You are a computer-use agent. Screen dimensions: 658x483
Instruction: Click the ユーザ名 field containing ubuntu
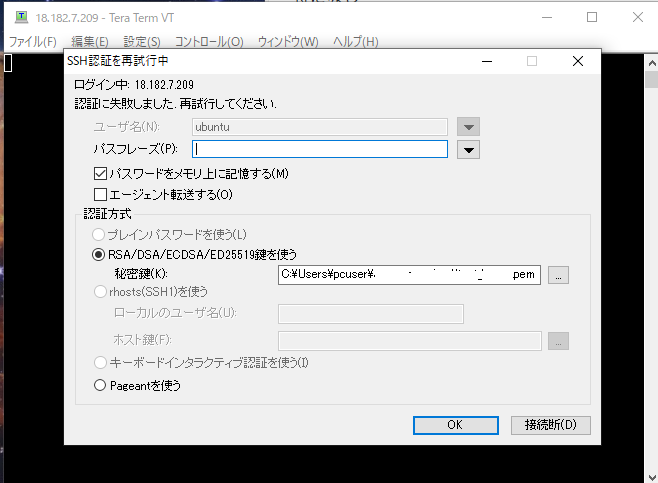(x=320, y=127)
